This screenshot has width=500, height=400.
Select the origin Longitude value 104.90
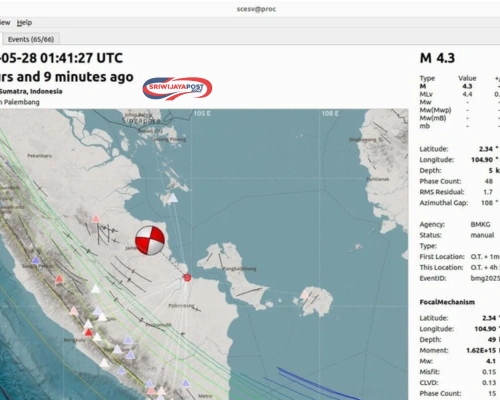(x=482, y=160)
